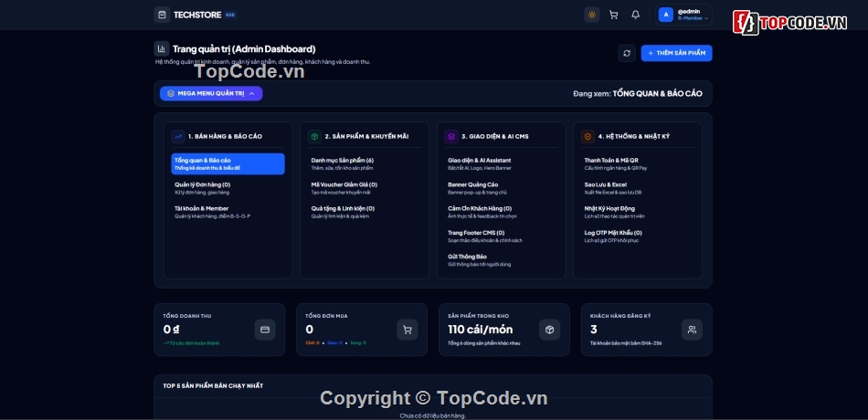
Task: Open Trang Footer CMS (0)
Action: pos(501,236)
